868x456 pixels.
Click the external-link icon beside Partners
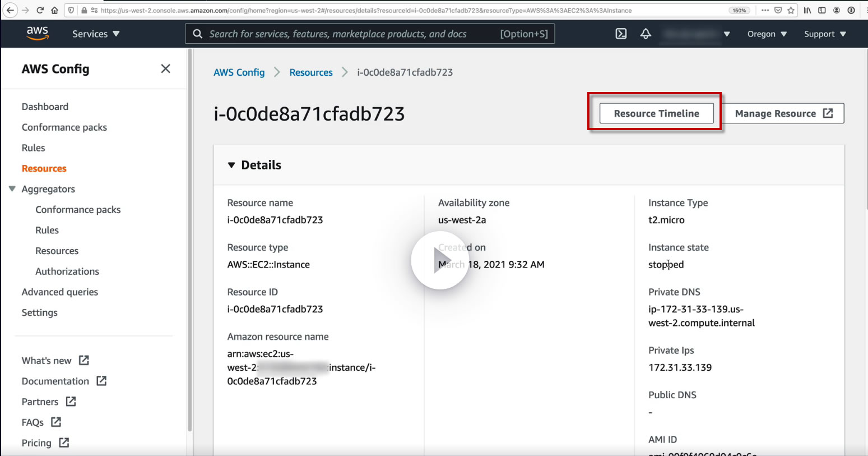71,401
